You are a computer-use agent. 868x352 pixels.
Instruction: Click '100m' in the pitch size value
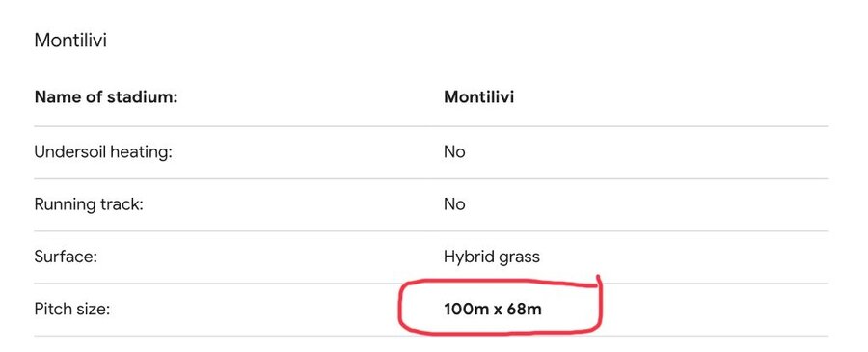(x=467, y=310)
